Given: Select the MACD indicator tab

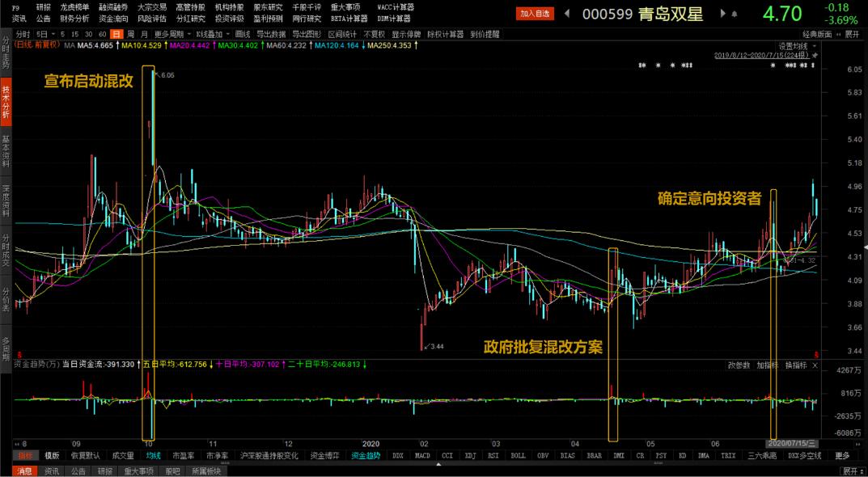Looking at the screenshot, I should pos(421,455).
